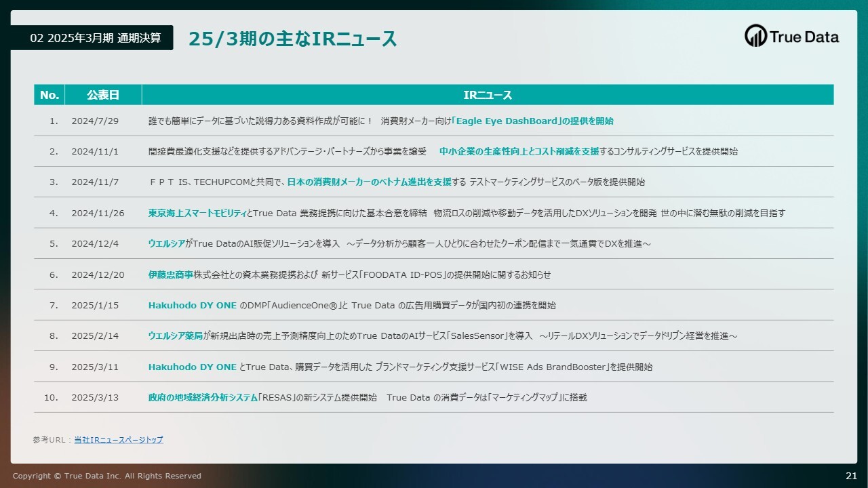
Task: Select the date 2025/3/11
Action: point(95,367)
